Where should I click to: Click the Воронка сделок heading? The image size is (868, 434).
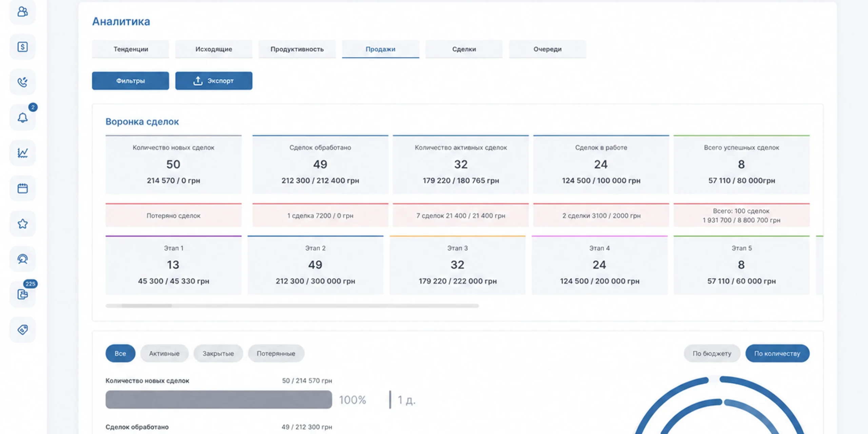[x=142, y=122]
